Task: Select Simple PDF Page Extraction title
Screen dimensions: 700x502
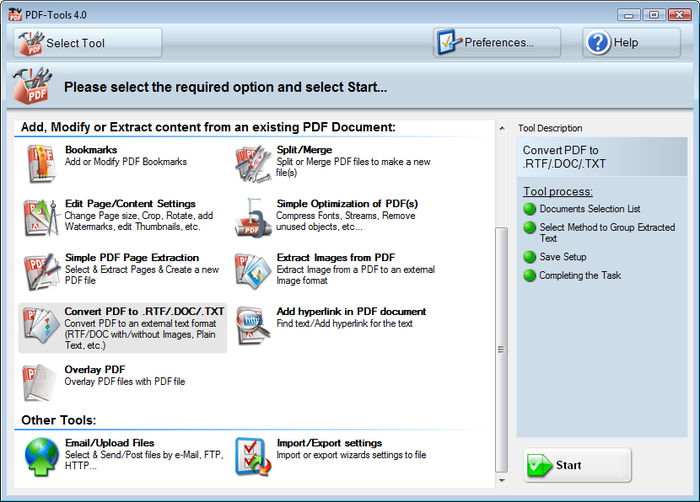Action: pos(132,258)
